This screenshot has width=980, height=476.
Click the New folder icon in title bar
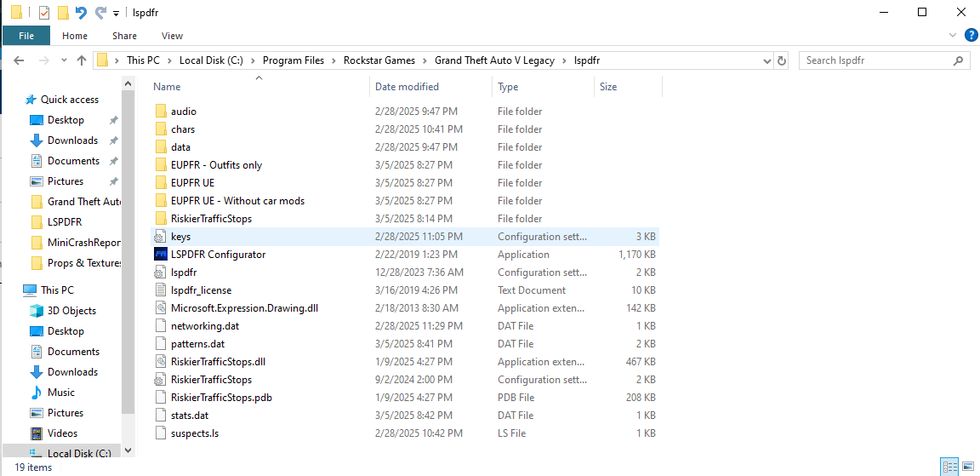point(62,12)
